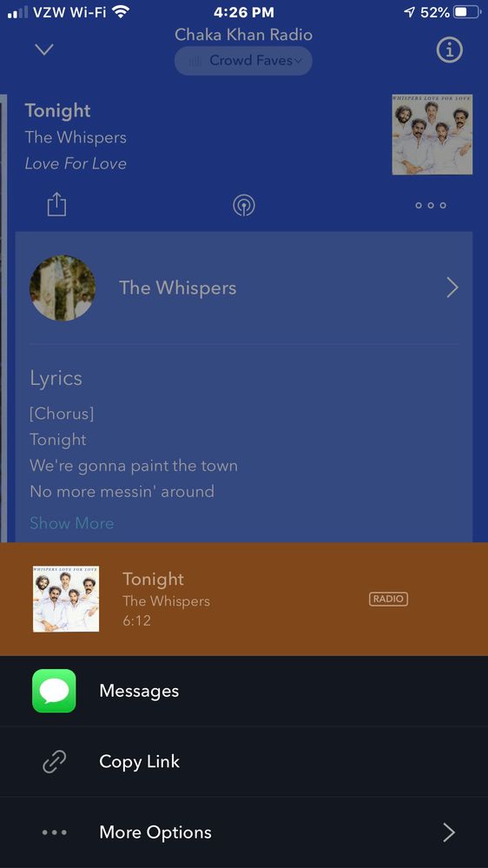Tap the album thumbnail in the share card
This screenshot has width=488, height=868.
tap(66, 599)
